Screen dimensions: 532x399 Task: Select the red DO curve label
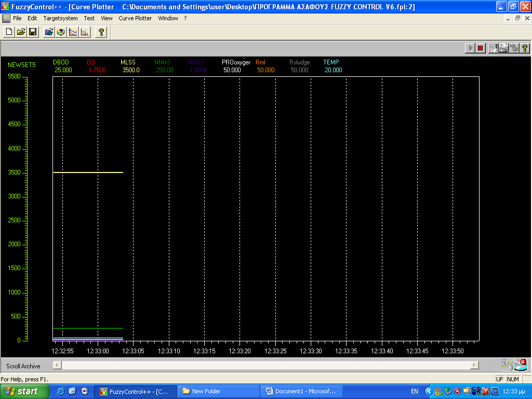click(91, 62)
